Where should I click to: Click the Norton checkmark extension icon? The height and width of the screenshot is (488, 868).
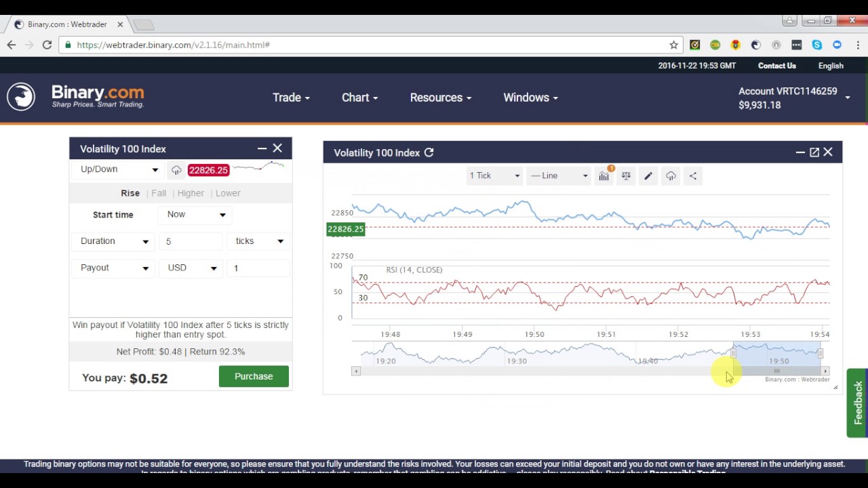pos(694,45)
